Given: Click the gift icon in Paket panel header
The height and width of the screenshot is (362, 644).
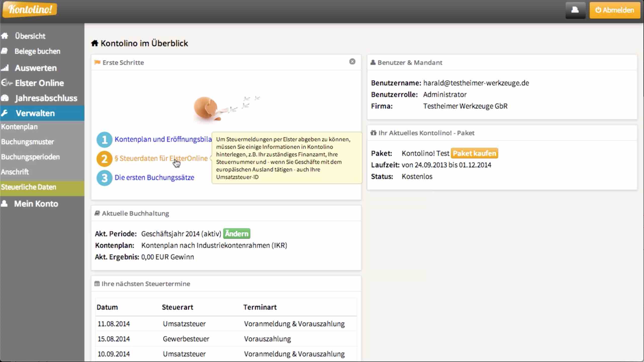Looking at the screenshot, I should pos(374,133).
